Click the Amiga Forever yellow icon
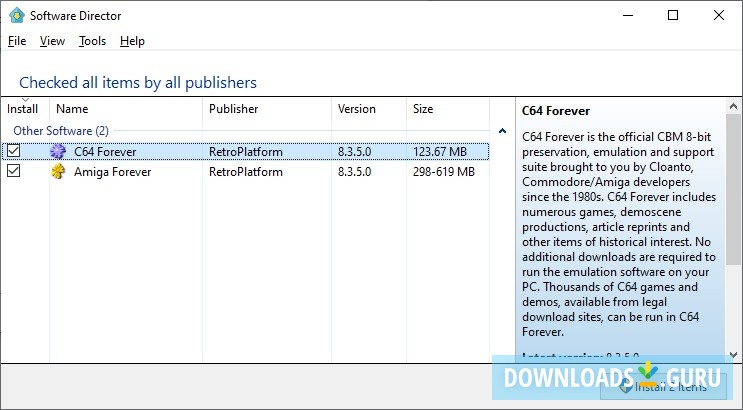The height and width of the screenshot is (410, 743). (x=58, y=171)
